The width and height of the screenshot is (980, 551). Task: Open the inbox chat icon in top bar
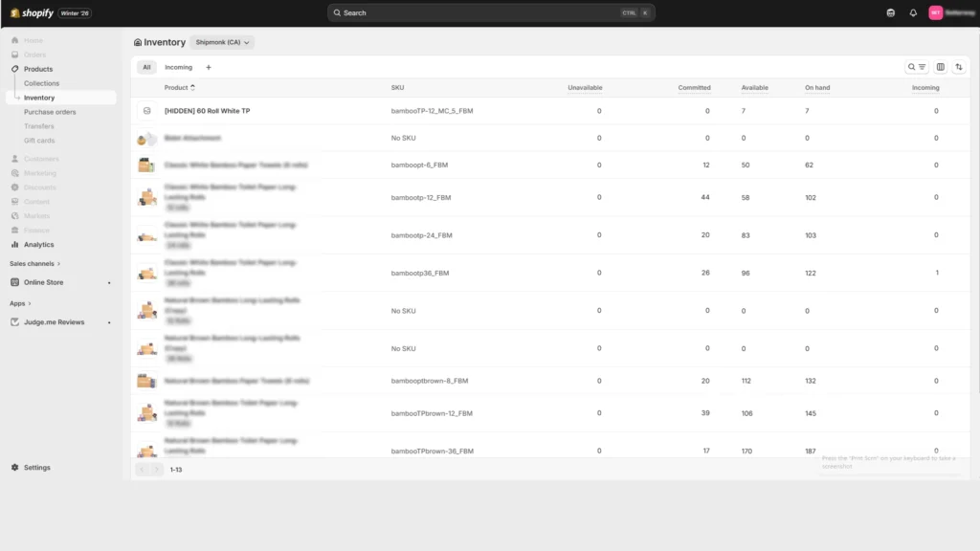[892, 12]
